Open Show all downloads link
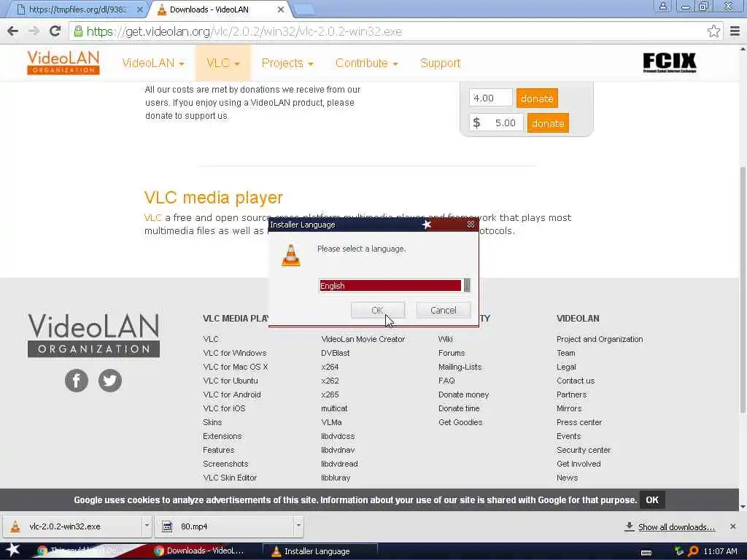The height and width of the screenshot is (560, 747). click(x=676, y=526)
